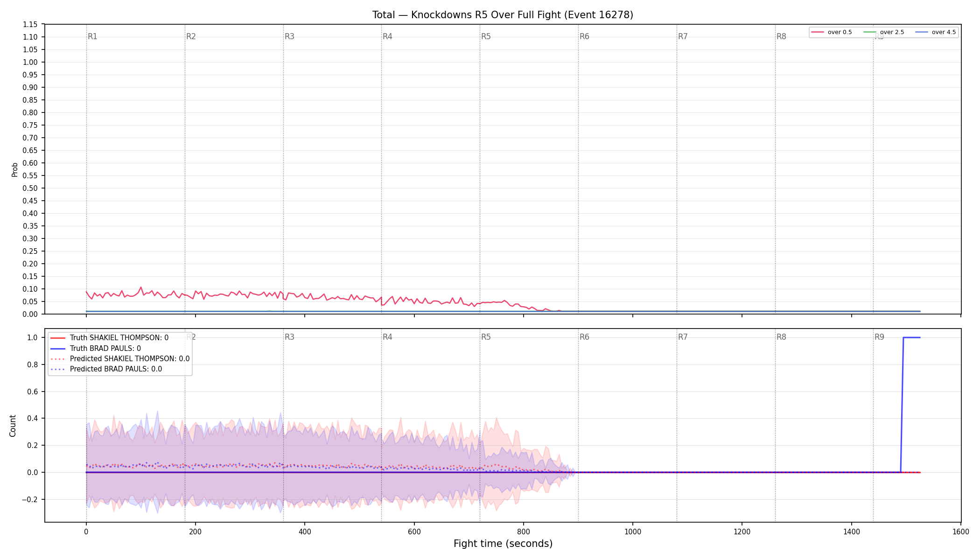Click the R9 round marker in the lower Count plot
Viewport: 980px width, 560px height.
coord(879,337)
